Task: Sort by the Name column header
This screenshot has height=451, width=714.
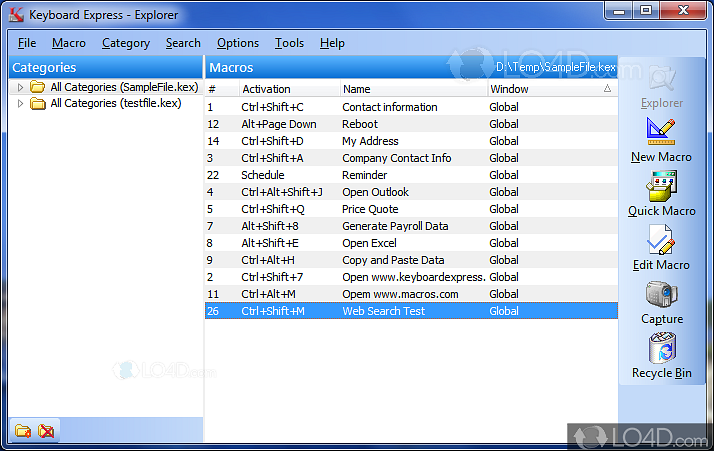Action: [x=413, y=89]
